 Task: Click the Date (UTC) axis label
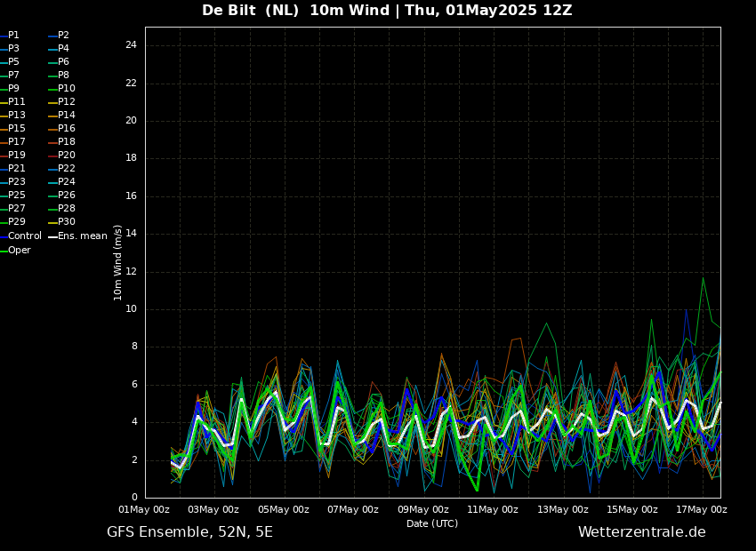point(432,524)
